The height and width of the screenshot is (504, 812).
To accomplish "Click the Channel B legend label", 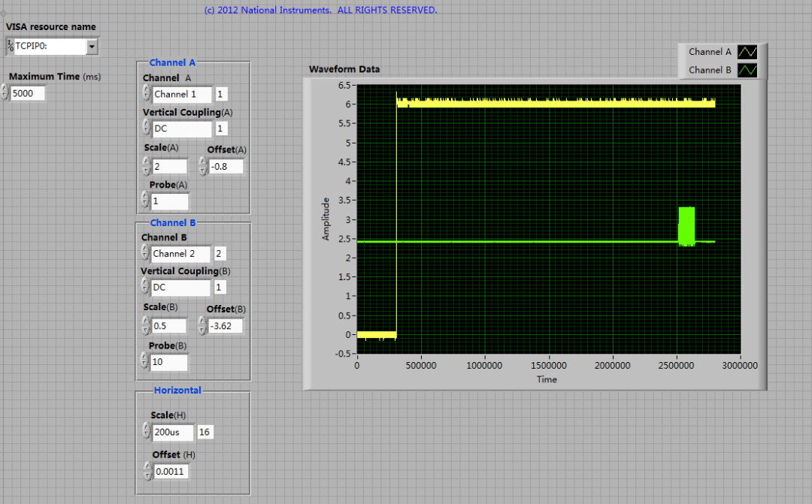I will click(x=710, y=70).
